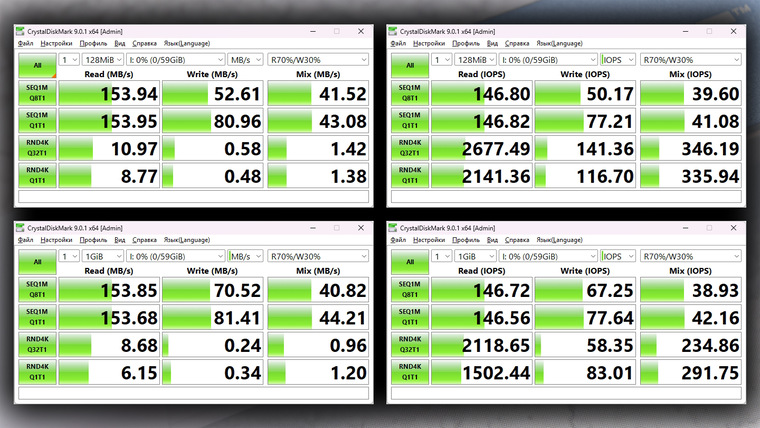Image resolution: width=760 pixels, height=428 pixels.
Task: Open the 128MiB size dropdown in the IOPS window
Action: (475, 60)
